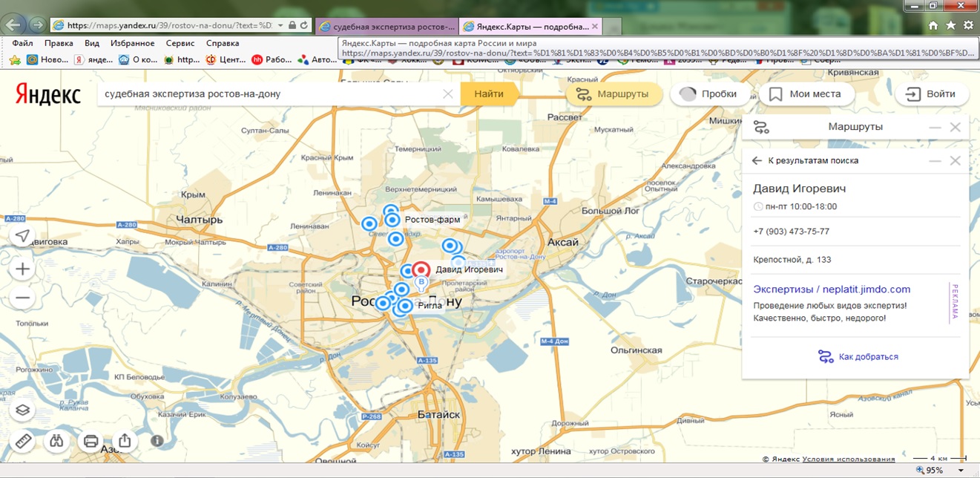Viewport: 980px width, 478px height.
Task: Click the gray info icon
Action: coord(157,441)
